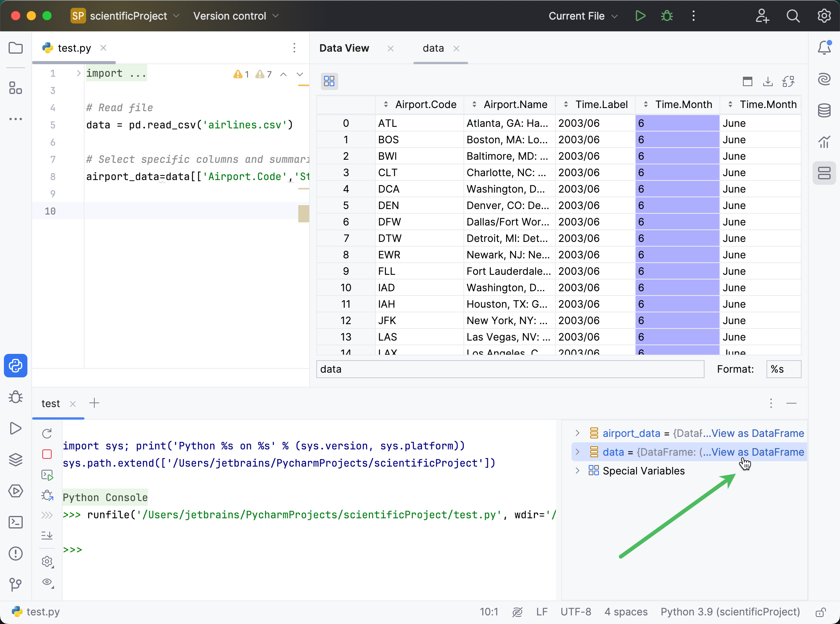Toggle show variables eye icon

click(x=47, y=582)
